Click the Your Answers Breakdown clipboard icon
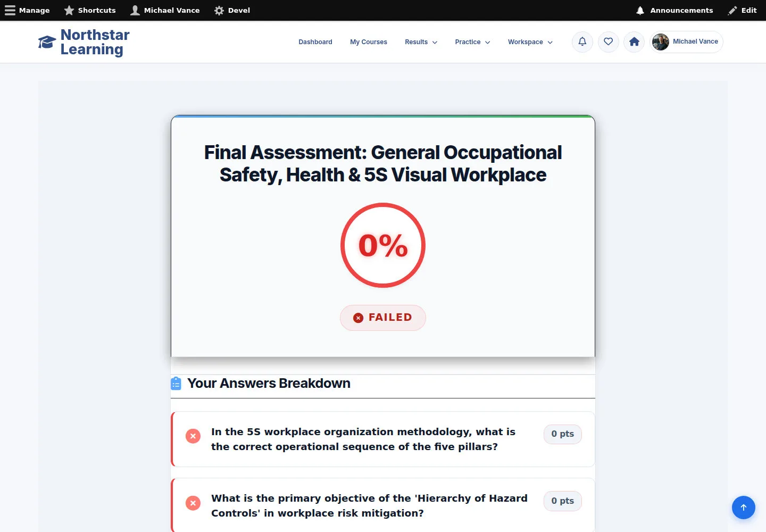 176,383
